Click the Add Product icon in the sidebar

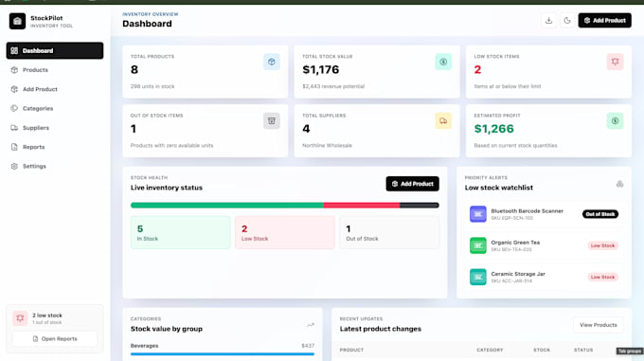coord(14,89)
